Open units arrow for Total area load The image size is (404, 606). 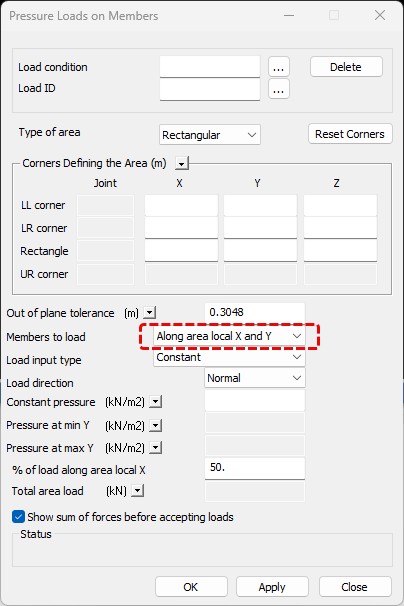coord(138,491)
